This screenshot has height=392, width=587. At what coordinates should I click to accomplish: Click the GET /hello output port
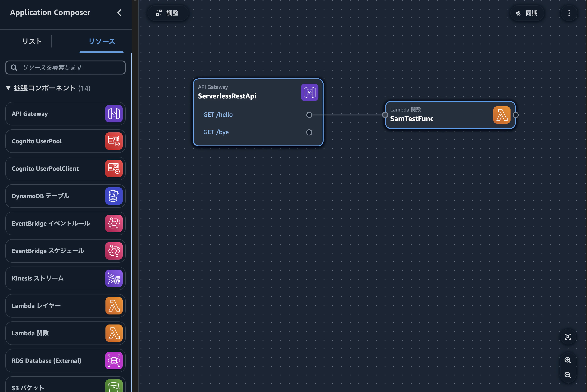309,115
